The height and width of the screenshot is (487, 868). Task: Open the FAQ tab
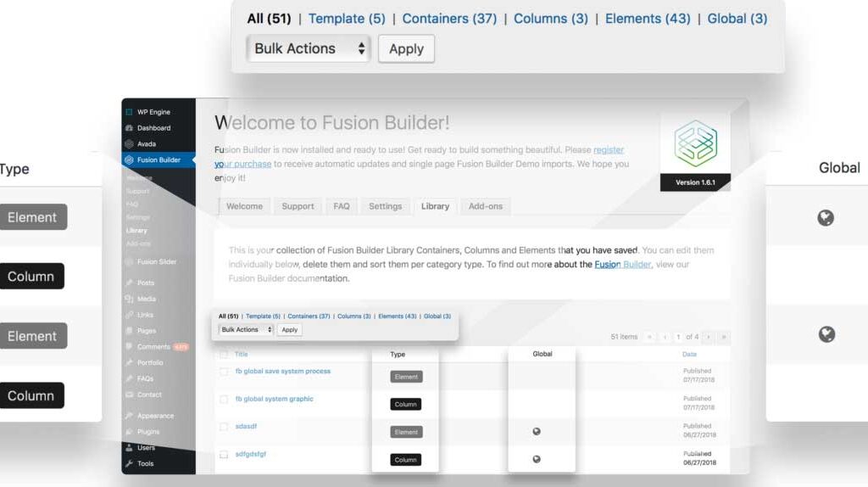tap(342, 206)
